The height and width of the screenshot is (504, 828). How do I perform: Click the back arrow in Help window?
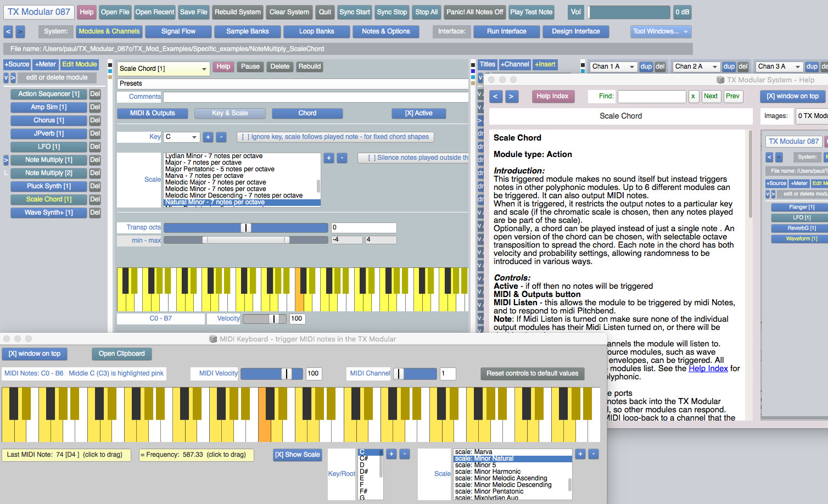click(496, 97)
